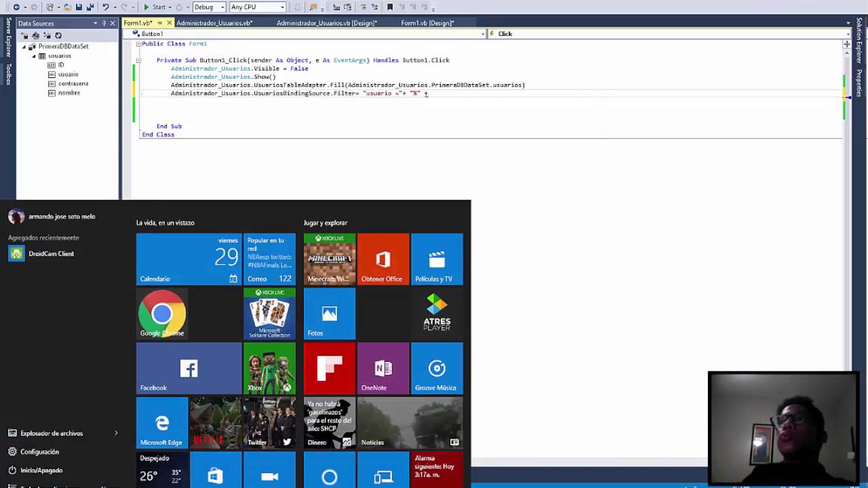
Task: Open the Groove Música tile
Action: tap(437, 368)
